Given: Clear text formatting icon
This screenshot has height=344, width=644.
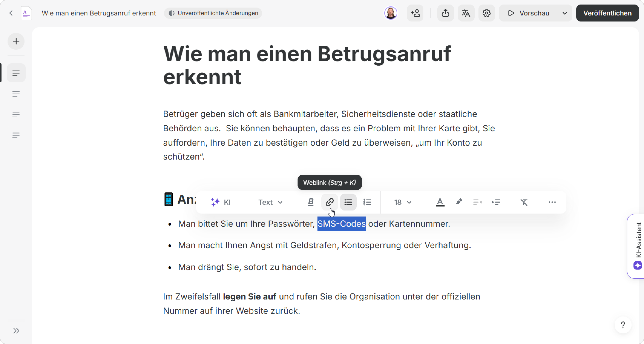Looking at the screenshot, I should point(524,202).
